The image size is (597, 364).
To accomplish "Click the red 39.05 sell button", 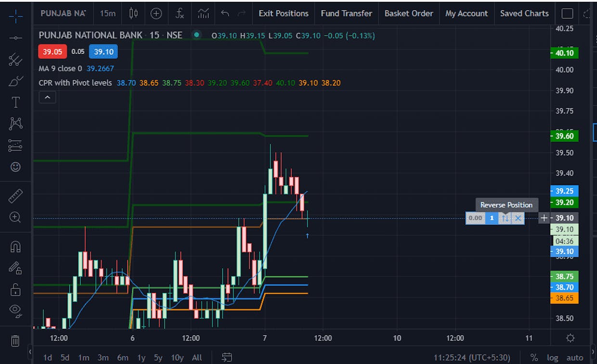I will tap(52, 52).
